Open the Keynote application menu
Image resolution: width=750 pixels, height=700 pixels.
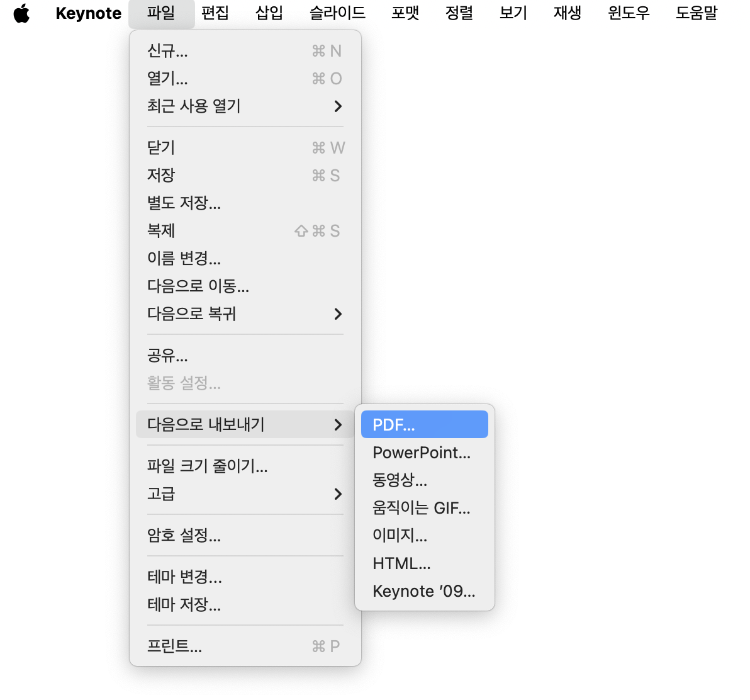point(88,13)
